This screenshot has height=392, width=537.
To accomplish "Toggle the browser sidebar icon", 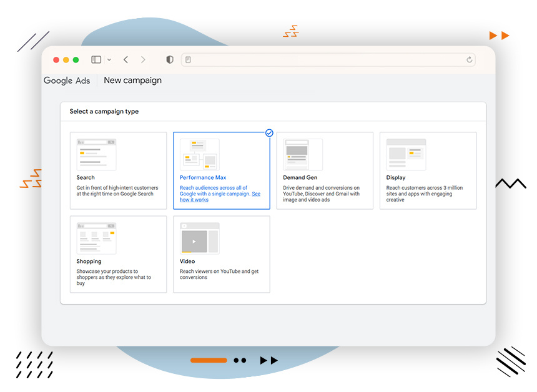I will [95, 59].
